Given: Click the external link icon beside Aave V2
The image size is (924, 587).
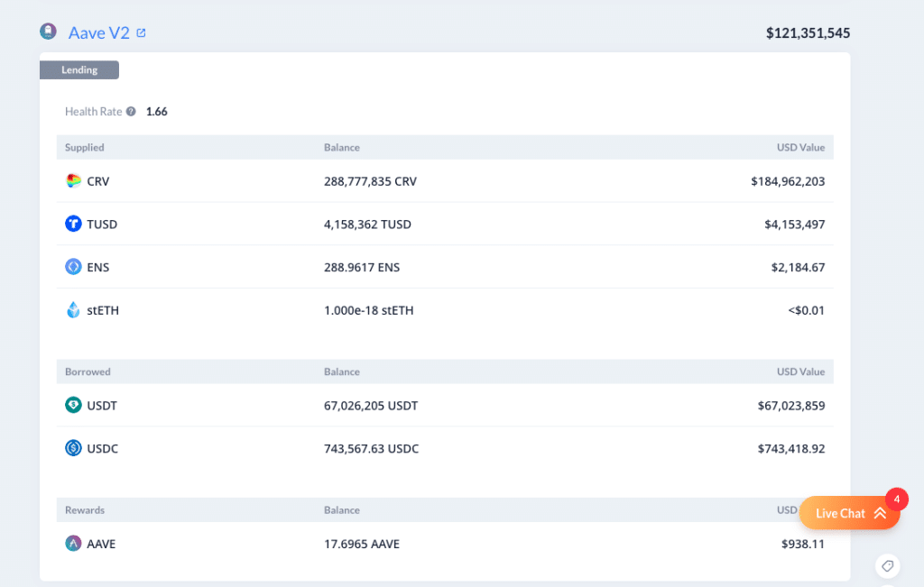Looking at the screenshot, I should click(142, 33).
